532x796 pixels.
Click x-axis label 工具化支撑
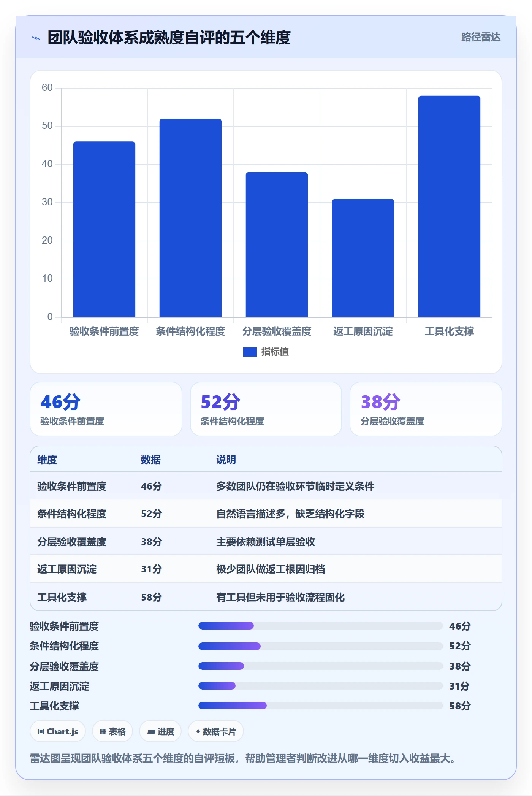(x=449, y=331)
